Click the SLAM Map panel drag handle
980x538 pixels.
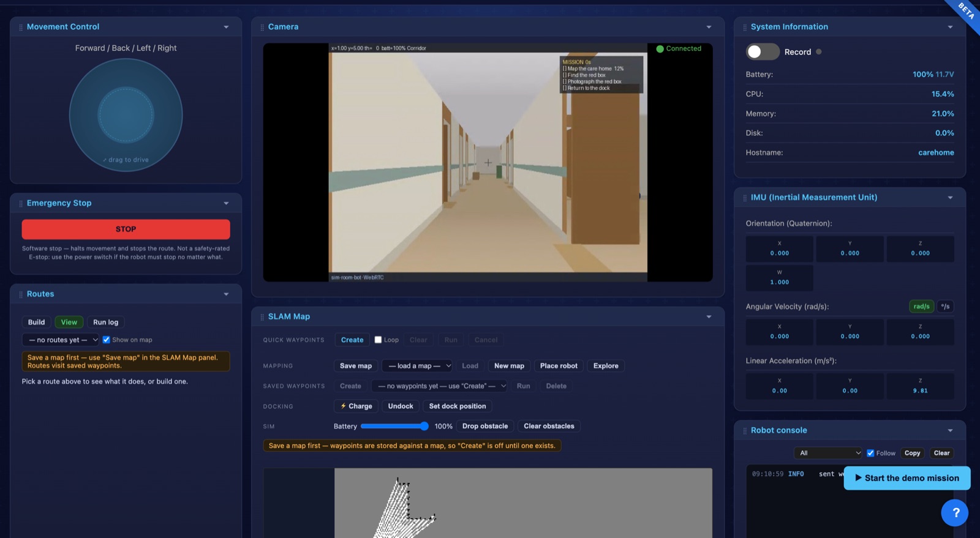[262, 317]
